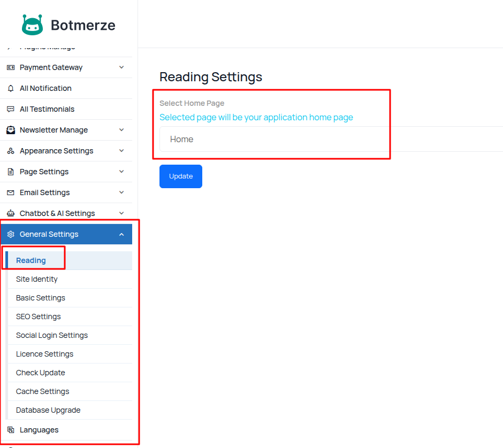The height and width of the screenshot is (448, 503).
Task: Open Database Upgrade in sidebar
Action: [x=48, y=410]
